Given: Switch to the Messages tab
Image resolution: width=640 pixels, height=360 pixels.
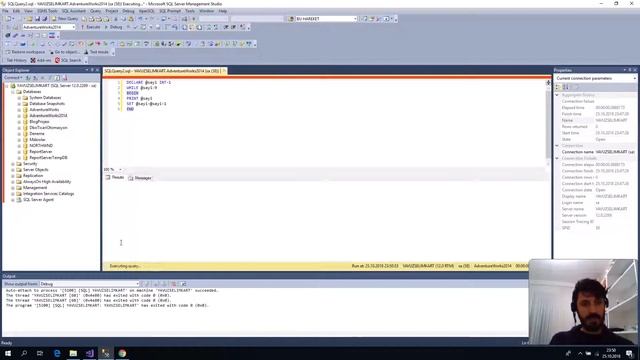Looking at the screenshot, I should (x=140, y=178).
